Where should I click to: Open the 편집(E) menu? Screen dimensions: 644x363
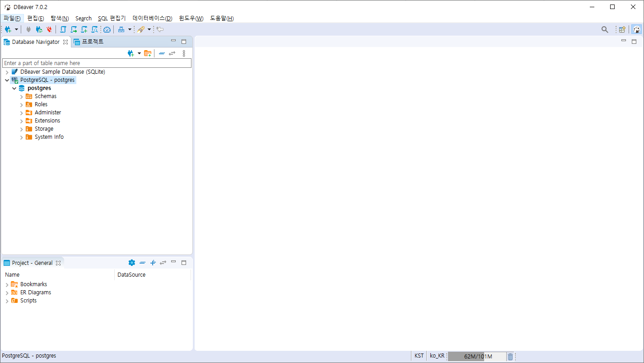click(x=36, y=19)
